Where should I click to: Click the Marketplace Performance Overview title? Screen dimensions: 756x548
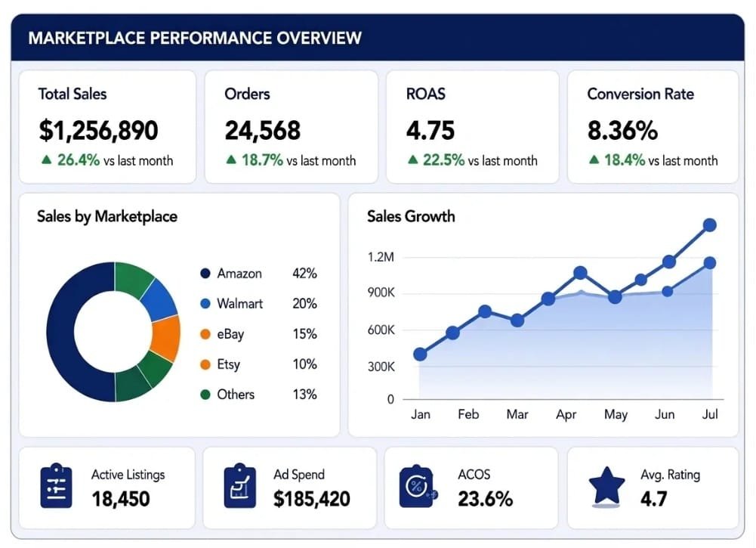coord(195,38)
